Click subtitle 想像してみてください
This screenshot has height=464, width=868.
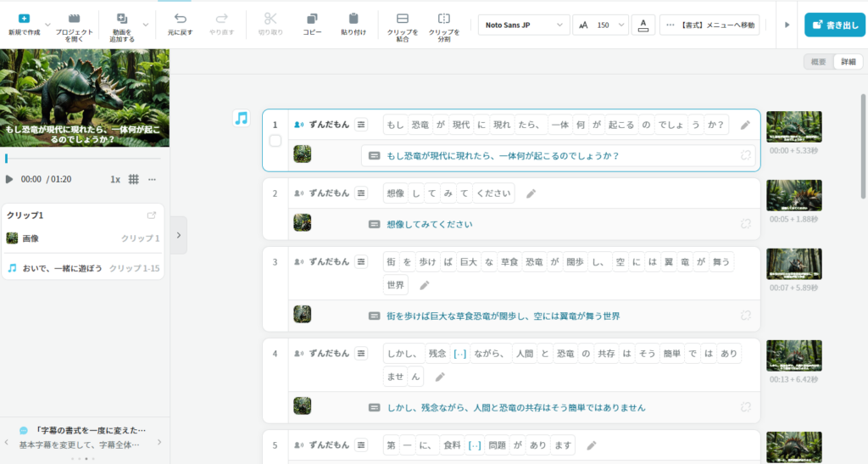point(430,224)
